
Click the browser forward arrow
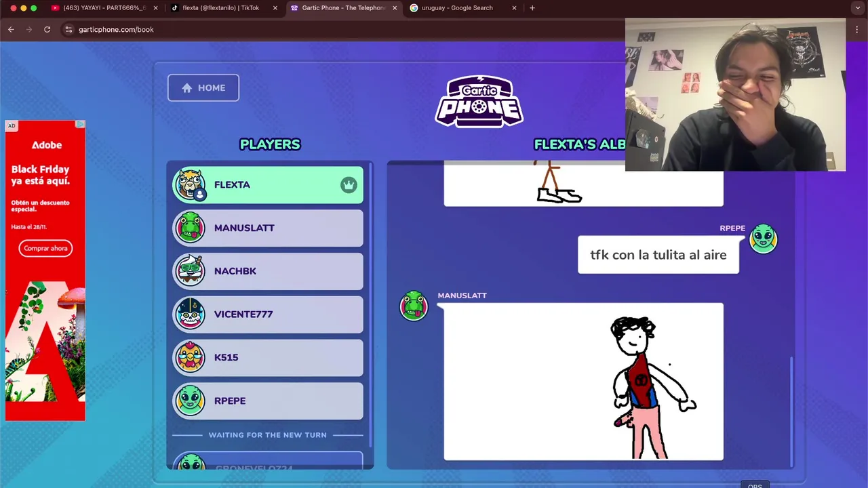29,30
